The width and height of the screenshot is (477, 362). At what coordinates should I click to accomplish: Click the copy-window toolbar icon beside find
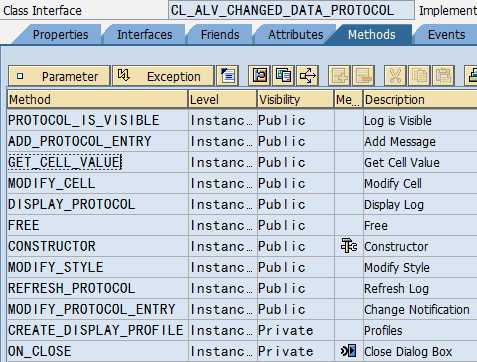pyautogui.click(x=283, y=76)
